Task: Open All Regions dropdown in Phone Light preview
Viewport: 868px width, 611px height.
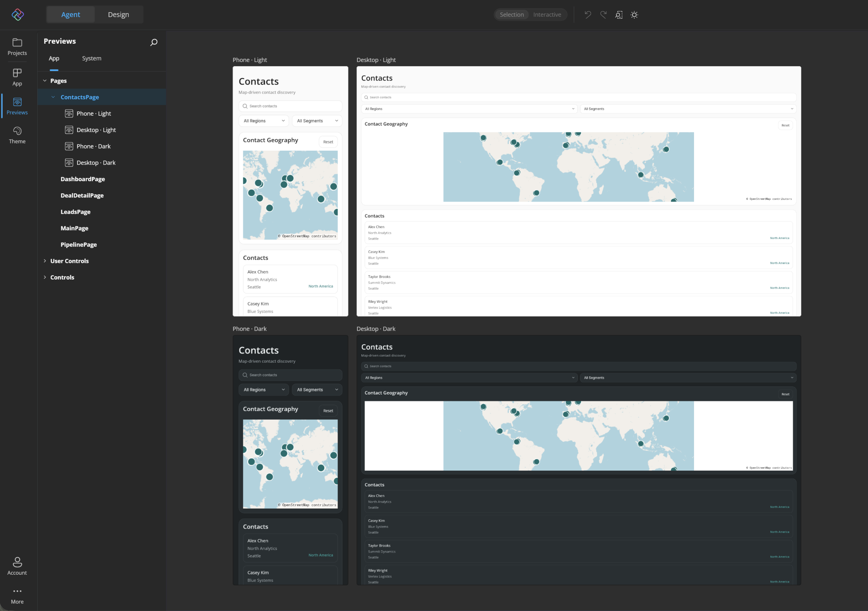Action: (263, 121)
